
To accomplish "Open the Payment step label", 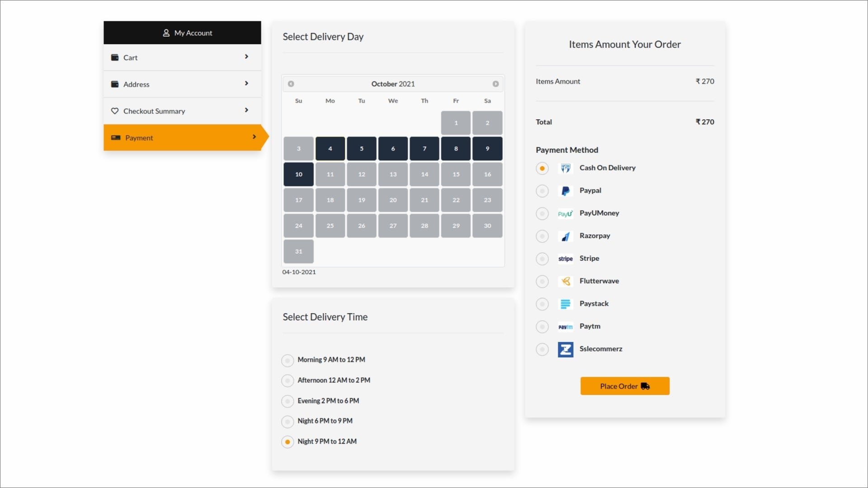I will (139, 138).
